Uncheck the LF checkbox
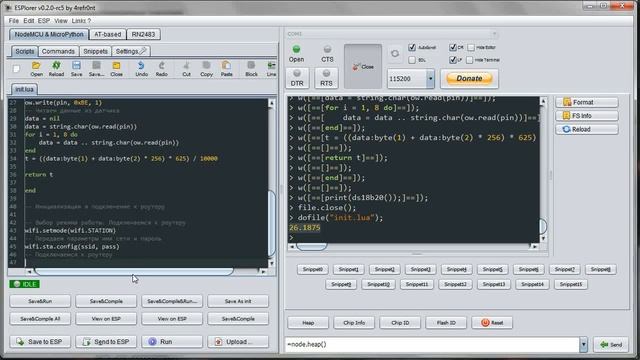The image size is (640, 360). pyautogui.click(x=453, y=60)
